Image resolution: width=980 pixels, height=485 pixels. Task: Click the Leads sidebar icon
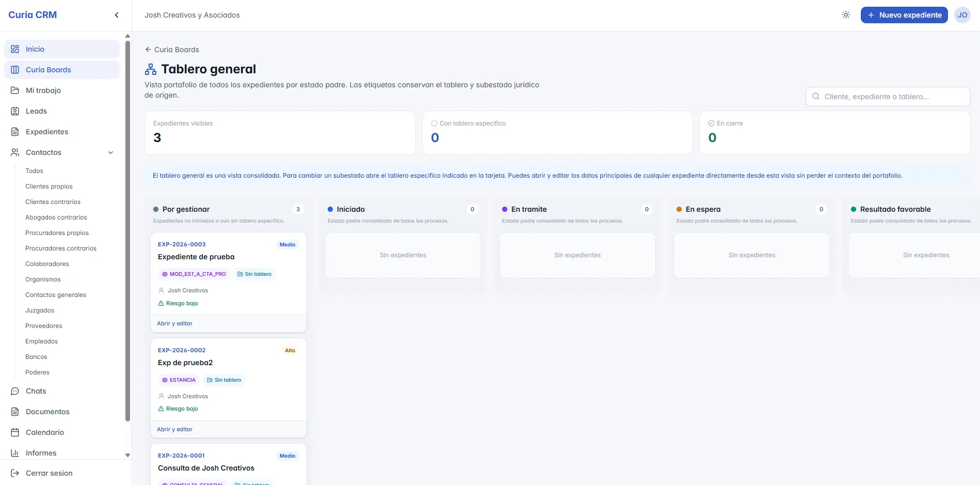tap(15, 111)
